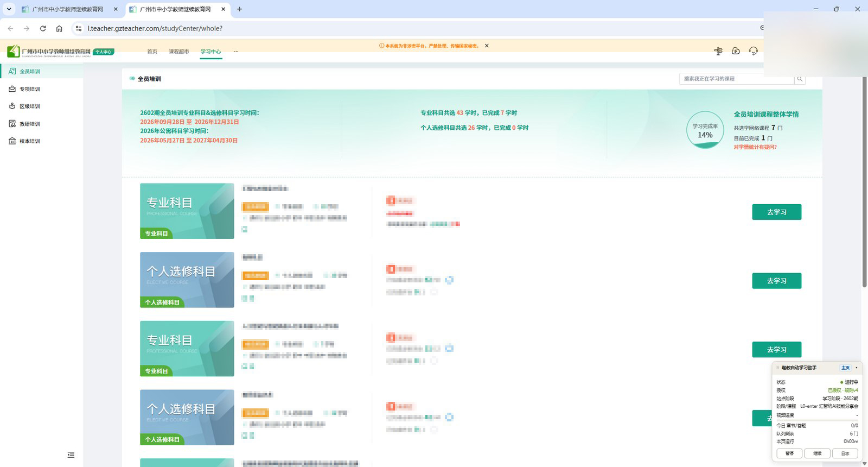The height and width of the screenshot is (467, 868).
Task: Click the 对学情统计有疑问? link
Action: coord(755,147)
